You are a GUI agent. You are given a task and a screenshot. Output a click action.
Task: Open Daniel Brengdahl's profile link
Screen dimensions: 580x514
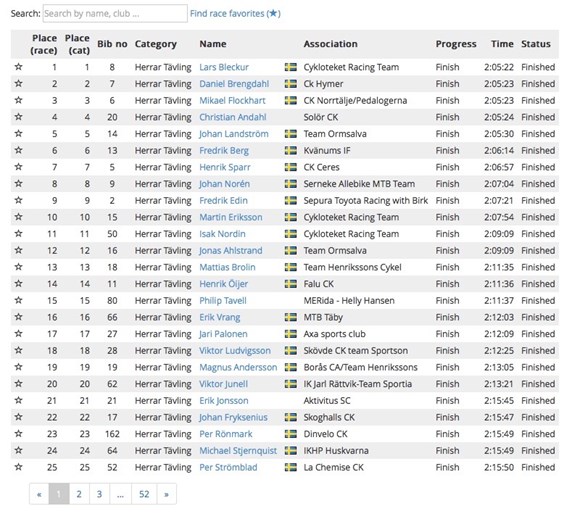pos(234,84)
